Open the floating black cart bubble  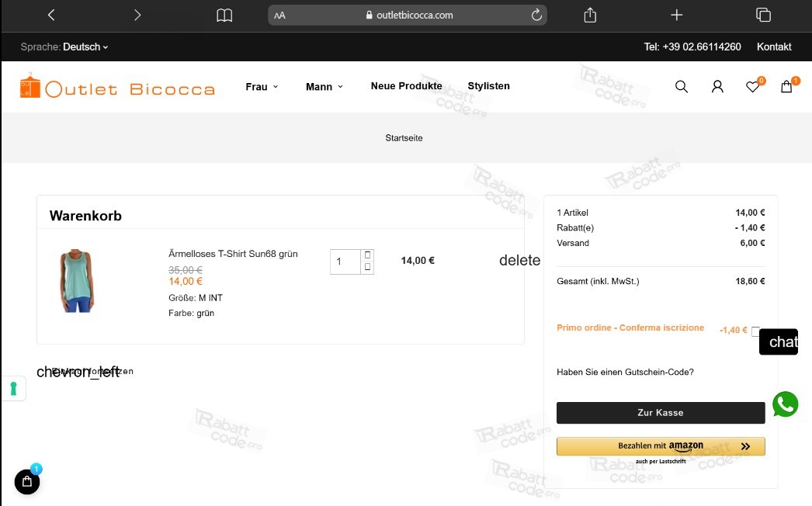[x=27, y=482]
